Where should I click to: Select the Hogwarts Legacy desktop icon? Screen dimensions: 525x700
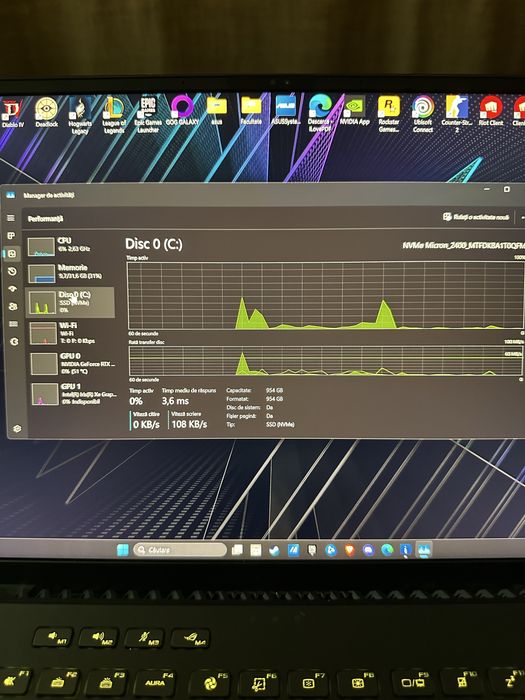pyautogui.click(x=79, y=116)
